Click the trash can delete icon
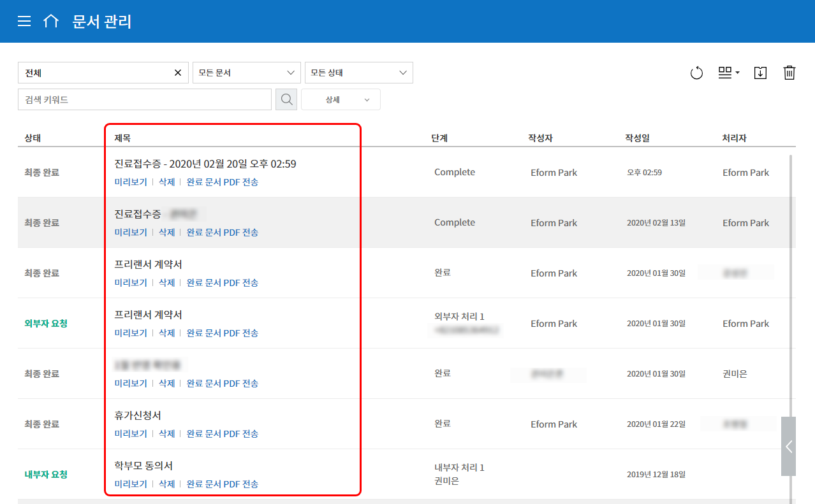 point(789,73)
